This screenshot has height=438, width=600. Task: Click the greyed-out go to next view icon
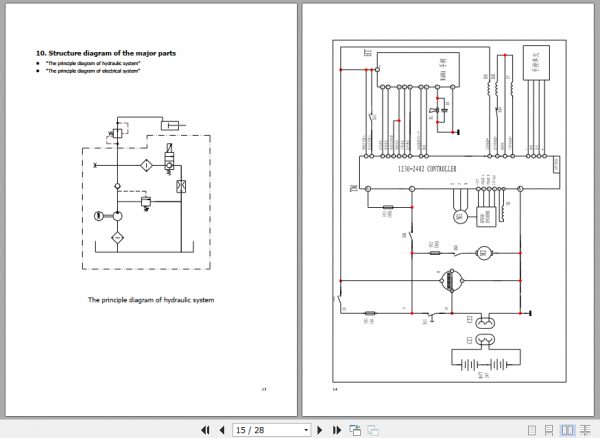[373, 430]
